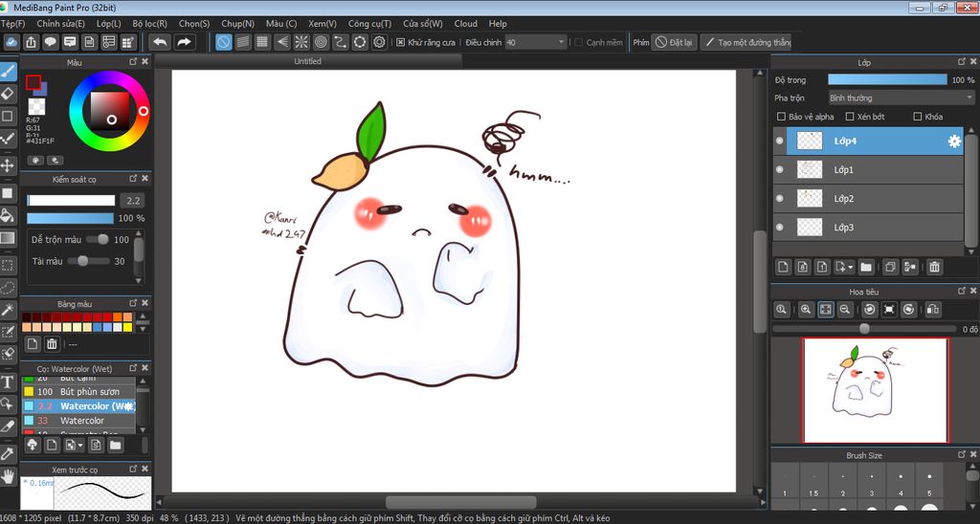The image size is (980, 524).
Task: Click the export/share icon in toolbar
Action: click(32, 42)
